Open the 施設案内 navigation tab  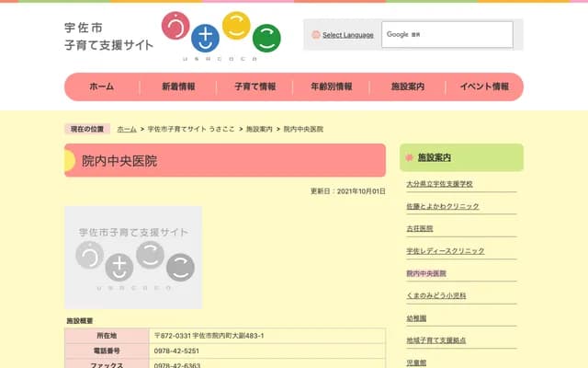coord(407,86)
